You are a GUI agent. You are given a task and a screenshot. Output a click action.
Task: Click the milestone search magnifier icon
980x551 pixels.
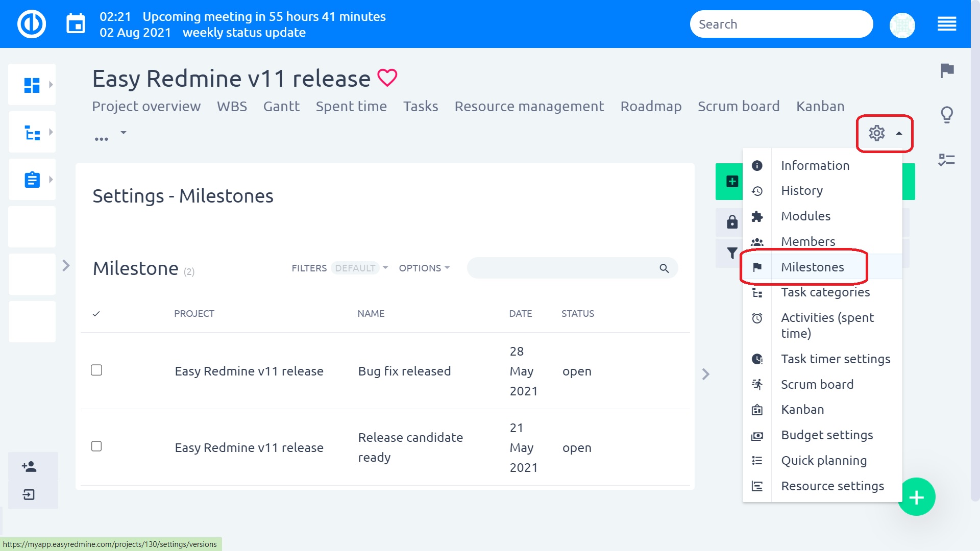click(664, 268)
